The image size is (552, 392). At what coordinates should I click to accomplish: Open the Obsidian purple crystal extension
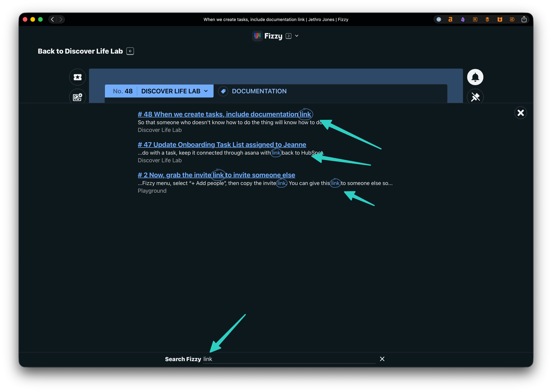[463, 19]
